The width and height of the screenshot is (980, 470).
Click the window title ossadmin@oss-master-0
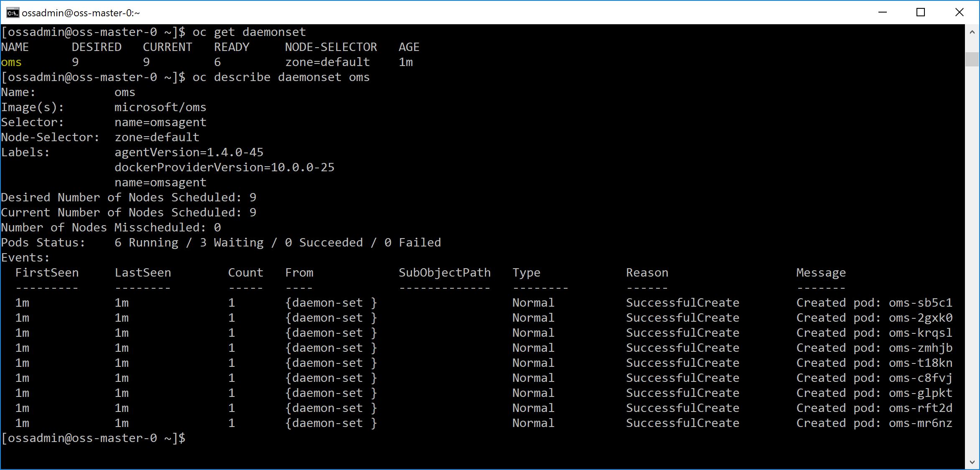coord(81,13)
